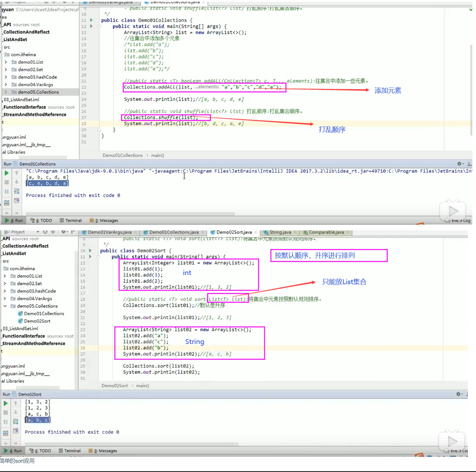Click the green Run arrow in the Demo01Collections run panel
Viewport: 476px width, 472px height.
point(7,173)
